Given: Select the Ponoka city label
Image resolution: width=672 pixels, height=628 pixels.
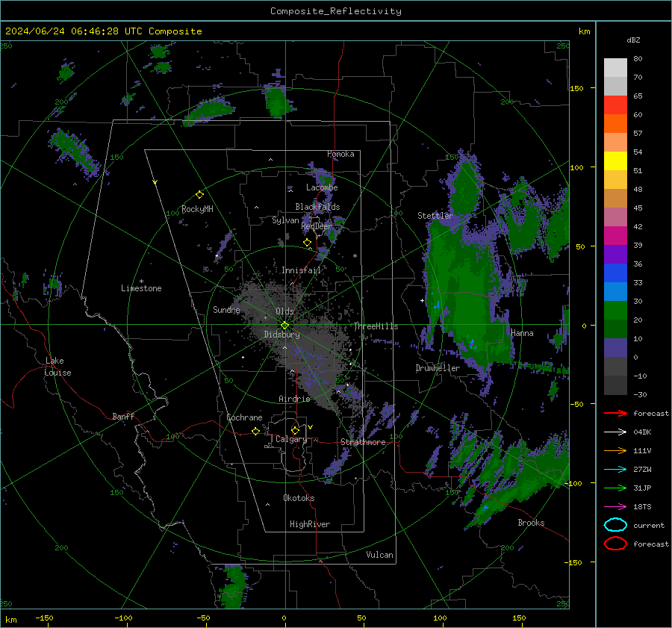Looking at the screenshot, I should (340, 154).
